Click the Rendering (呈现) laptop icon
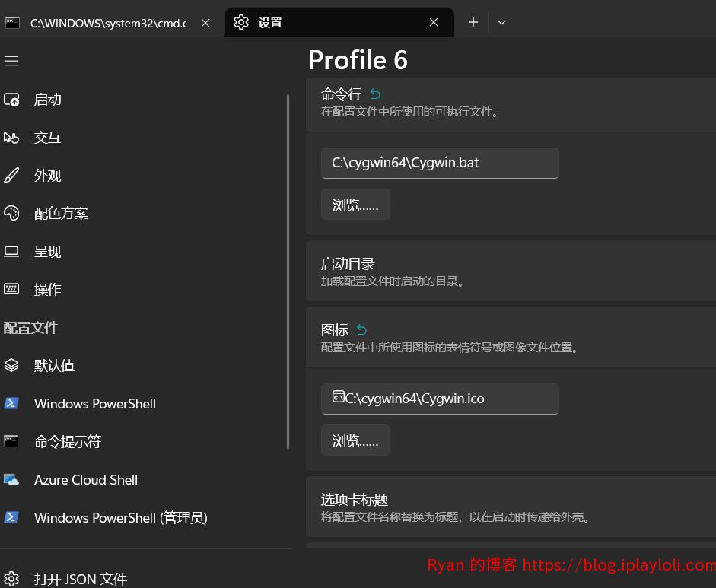The width and height of the screenshot is (716, 588). tap(11, 251)
